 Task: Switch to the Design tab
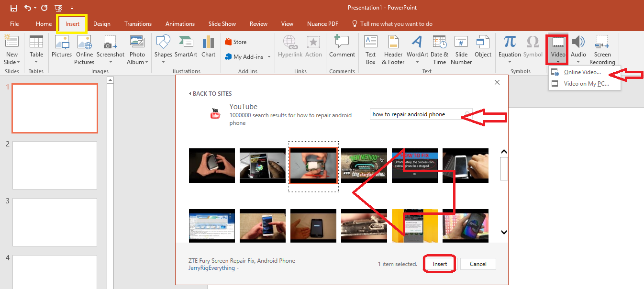tap(102, 24)
